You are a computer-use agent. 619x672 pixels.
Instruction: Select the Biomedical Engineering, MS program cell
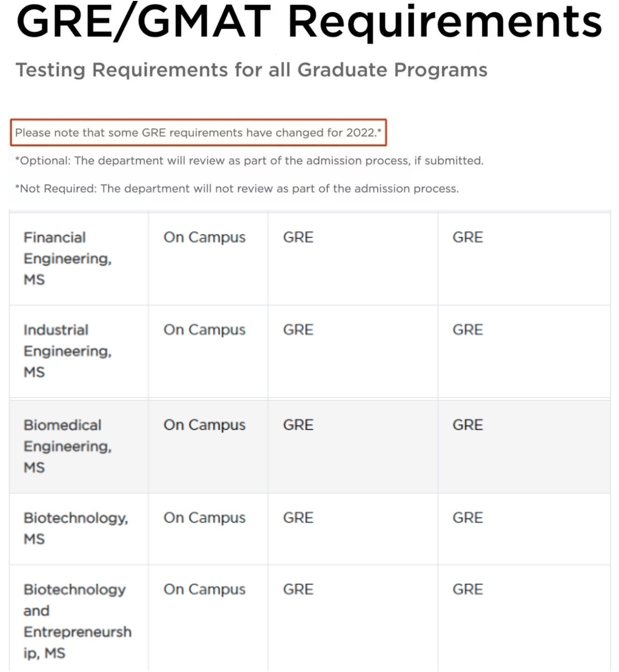(79, 446)
